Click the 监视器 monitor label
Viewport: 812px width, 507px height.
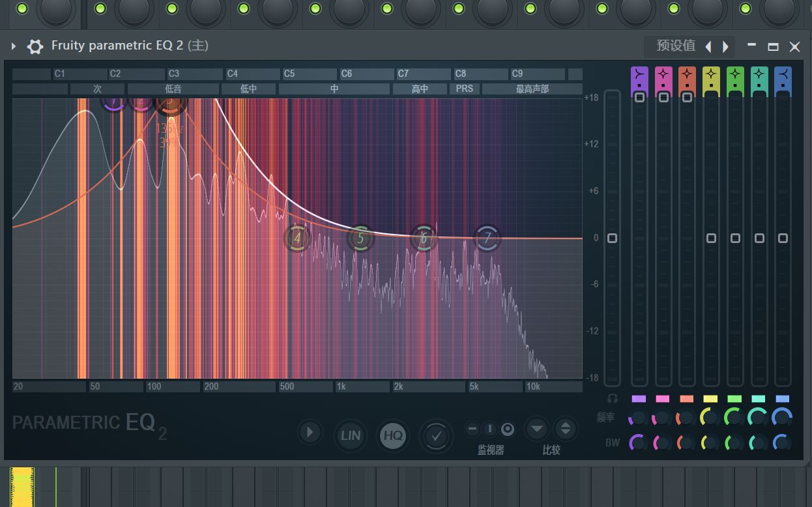(490, 450)
